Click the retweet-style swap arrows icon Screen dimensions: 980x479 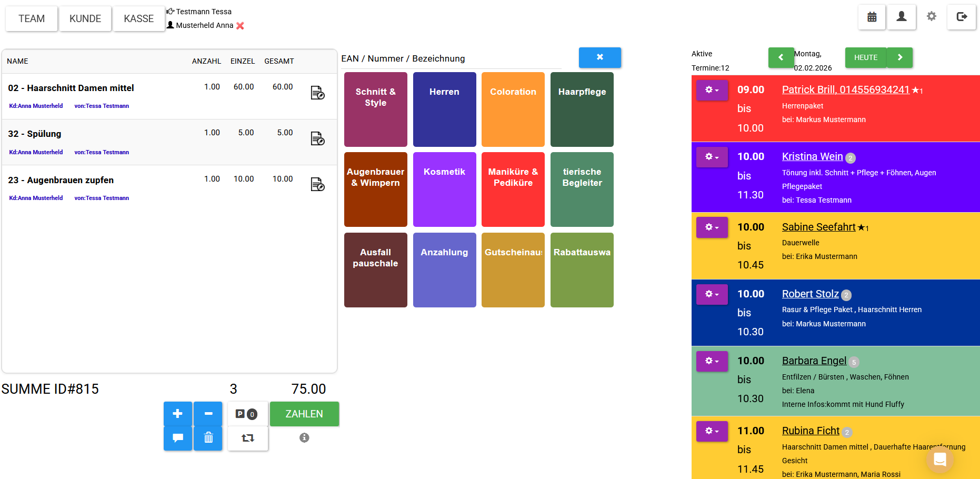(x=247, y=438)
